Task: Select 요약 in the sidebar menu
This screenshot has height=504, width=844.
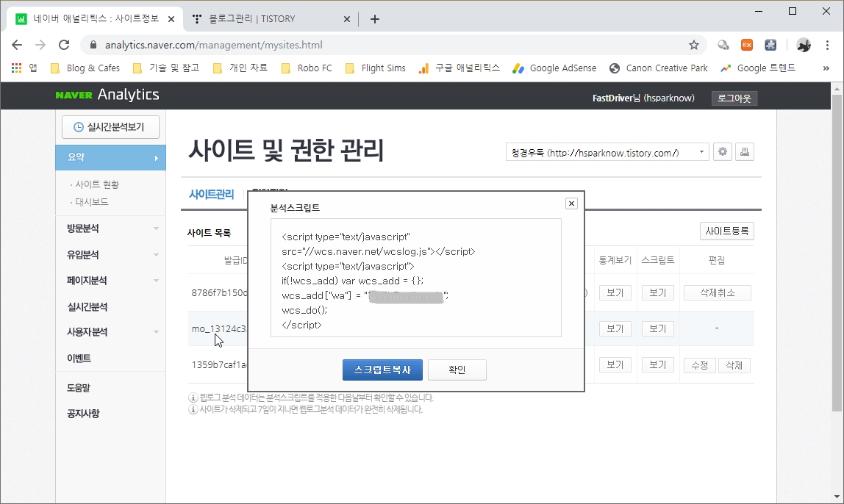Action: [110, 157]
